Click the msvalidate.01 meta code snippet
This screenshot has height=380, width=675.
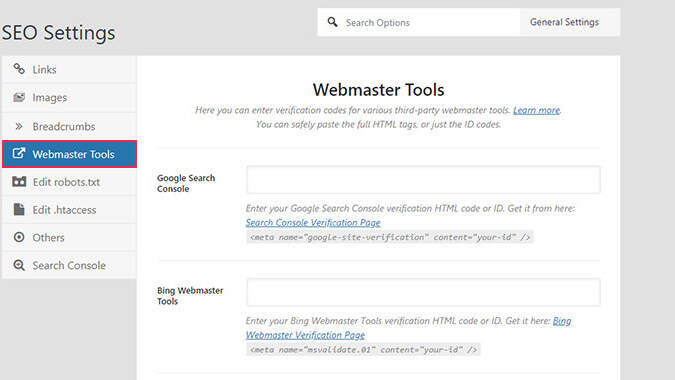(363, 349)
